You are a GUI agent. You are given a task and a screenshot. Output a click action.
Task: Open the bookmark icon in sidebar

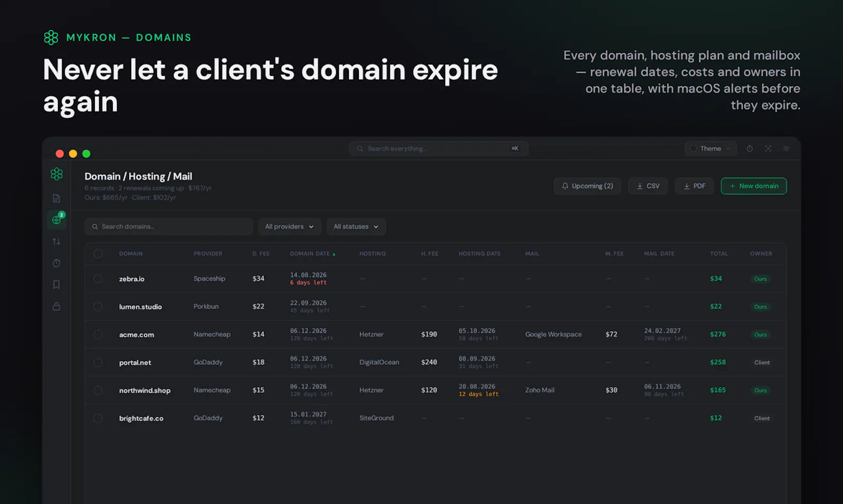tap(56, 285)
